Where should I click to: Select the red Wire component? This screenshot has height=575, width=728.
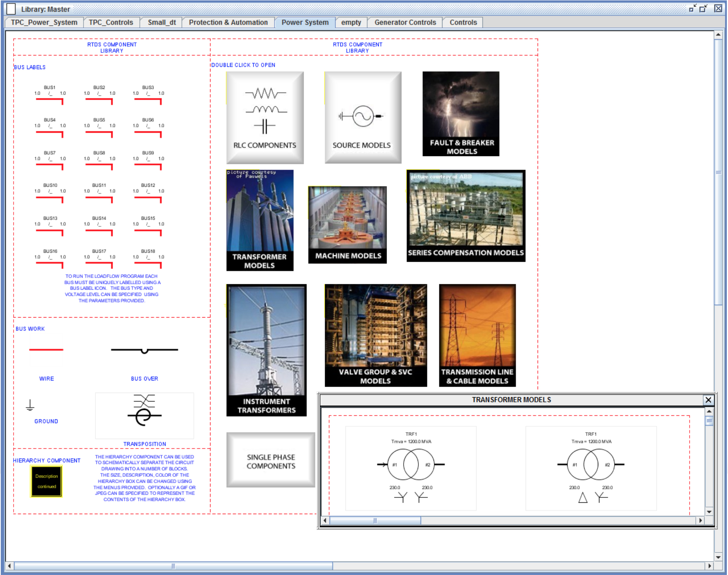(46, 350)
